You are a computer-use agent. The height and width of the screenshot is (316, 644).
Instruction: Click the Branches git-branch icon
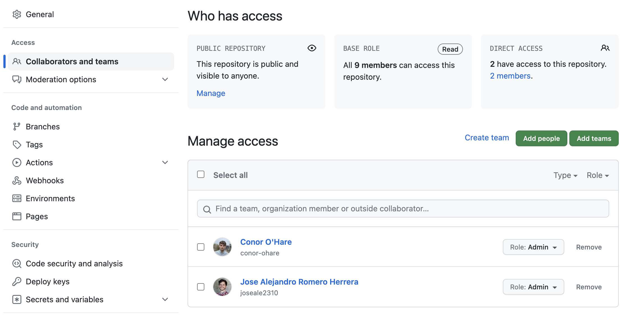click(x=17, y=127)
